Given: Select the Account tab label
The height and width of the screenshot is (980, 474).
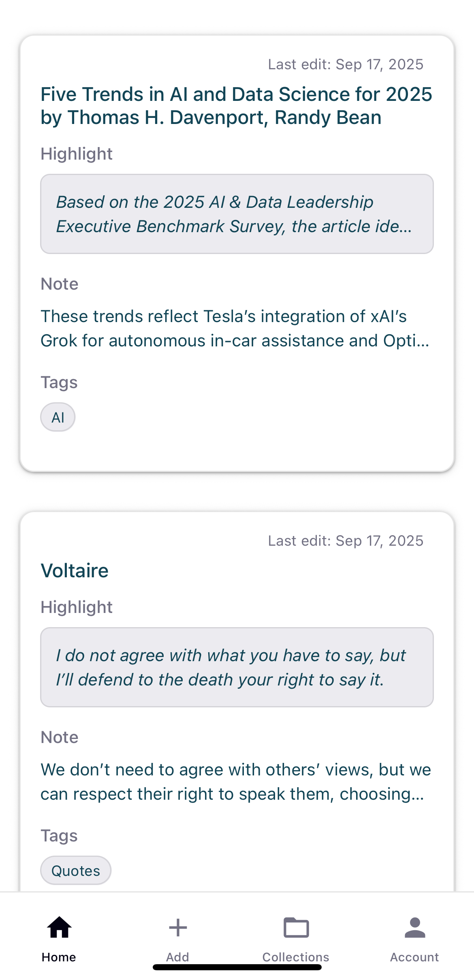Looking at the screenshot, I should pyautogui.click(x=414, y=957).
